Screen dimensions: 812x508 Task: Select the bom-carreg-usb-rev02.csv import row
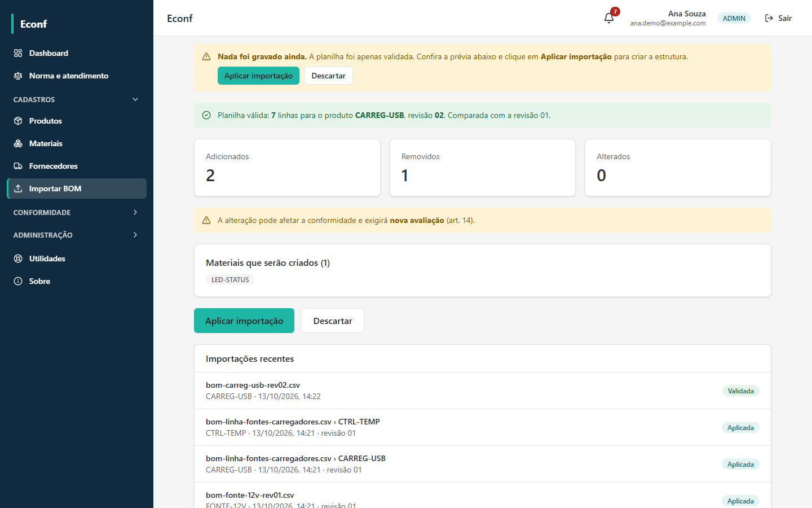pos(483,391)
